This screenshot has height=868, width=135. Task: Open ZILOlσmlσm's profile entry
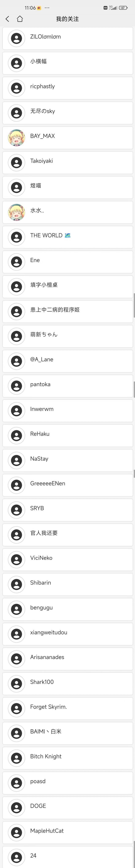pyautogui.click(x=67, y=38)
